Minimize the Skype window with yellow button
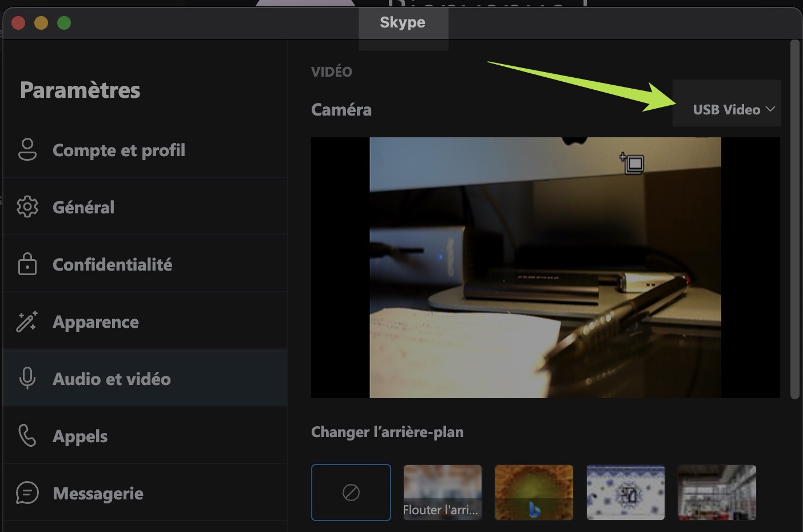Screen dimensions: 803x532 click(41, 23)
